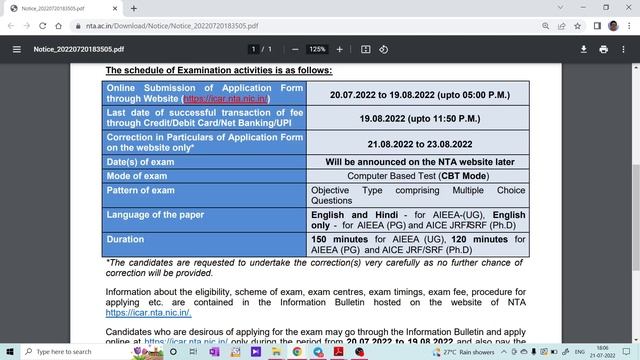The width and height of the screenshot is (640, 360).
Task: Open the Chrome profile avatar
Action: tap(613, 26)
